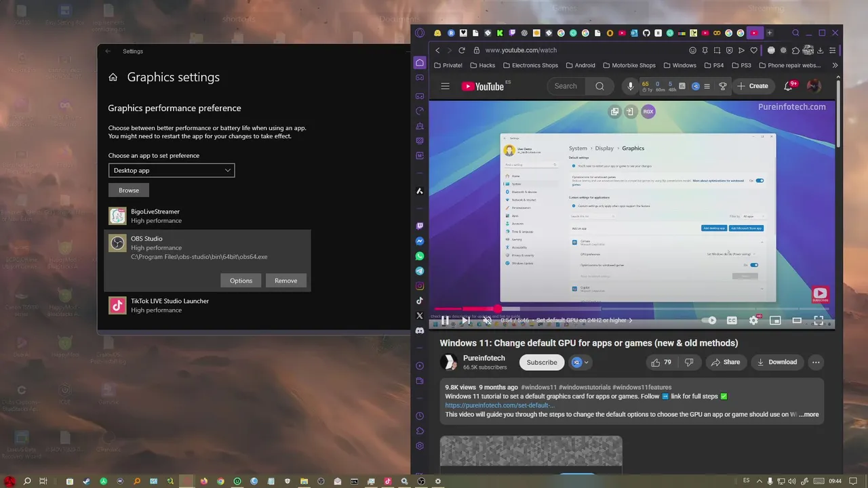
Task: Skip to next video in player
Action: [x=466, y=320]
